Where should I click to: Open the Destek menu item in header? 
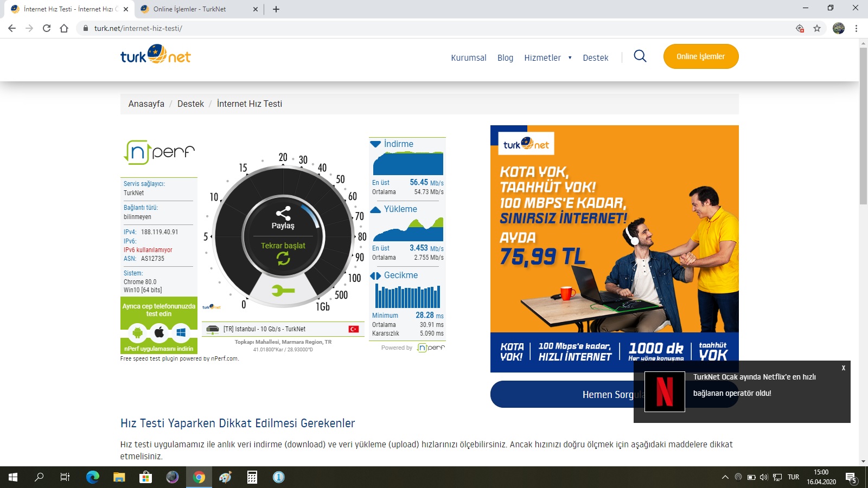[x=596, y=57]
